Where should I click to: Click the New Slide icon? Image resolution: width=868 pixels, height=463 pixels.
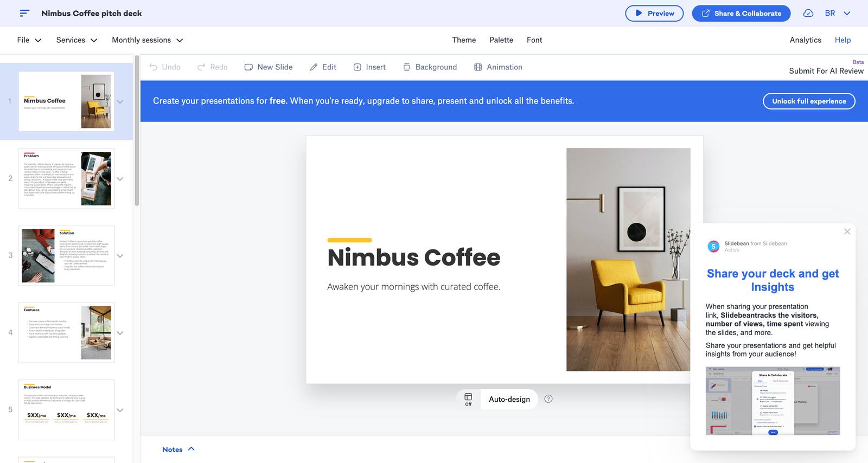(x=248, y=67)
